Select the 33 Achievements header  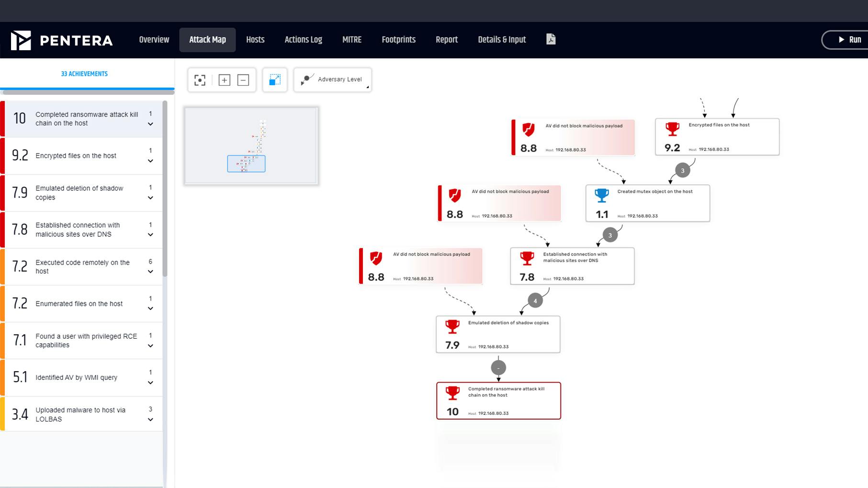[x=84, y=74]
